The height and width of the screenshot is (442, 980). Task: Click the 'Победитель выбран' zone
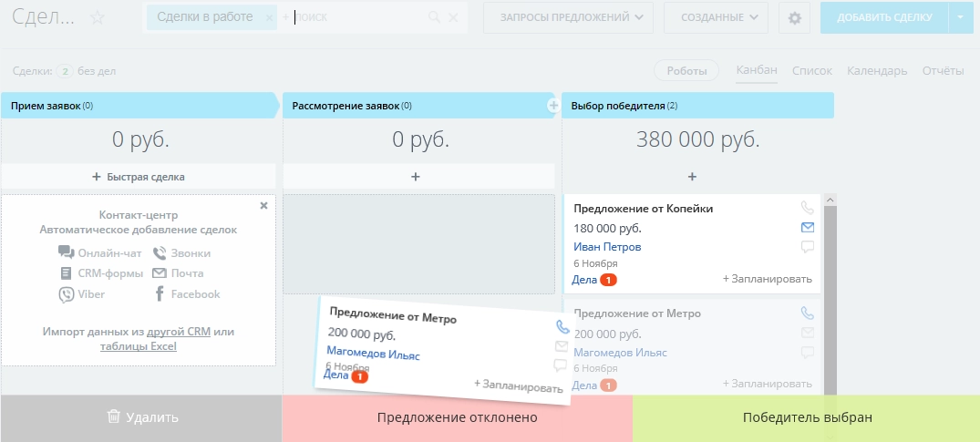806,417
